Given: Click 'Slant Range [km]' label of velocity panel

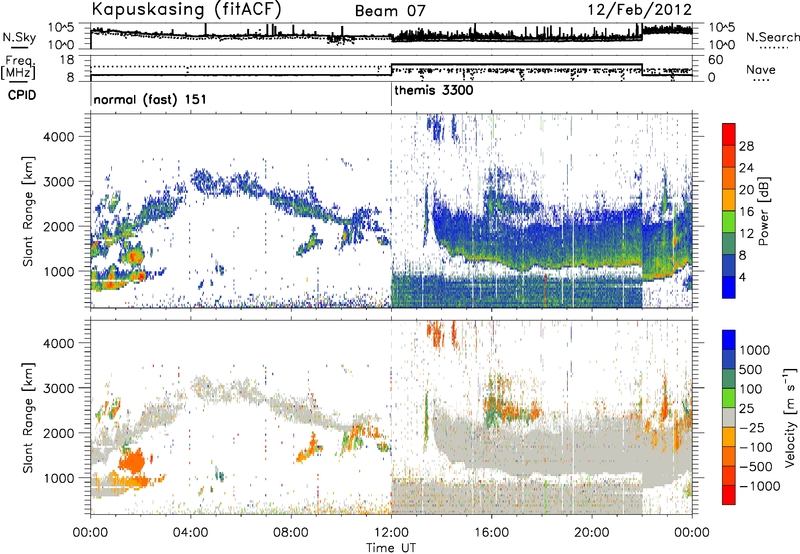Looking at the screenshot, I should (28, 418).
